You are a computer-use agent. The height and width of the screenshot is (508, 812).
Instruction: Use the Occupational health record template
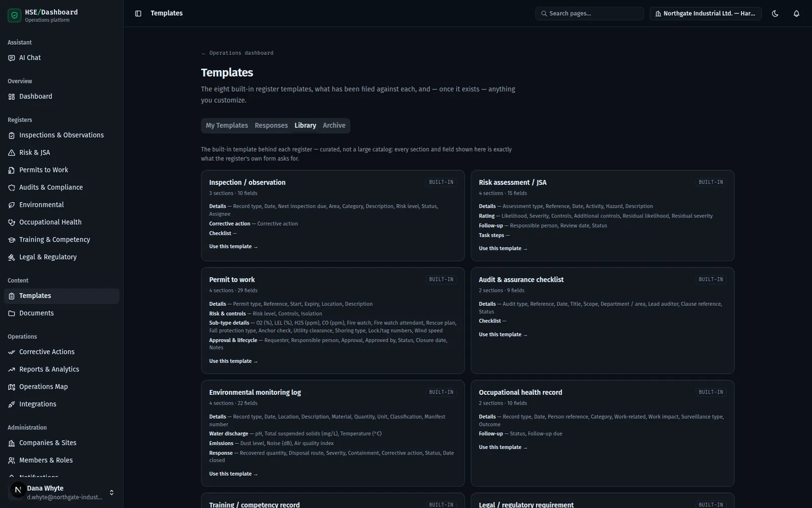click(x=503, y=448)
